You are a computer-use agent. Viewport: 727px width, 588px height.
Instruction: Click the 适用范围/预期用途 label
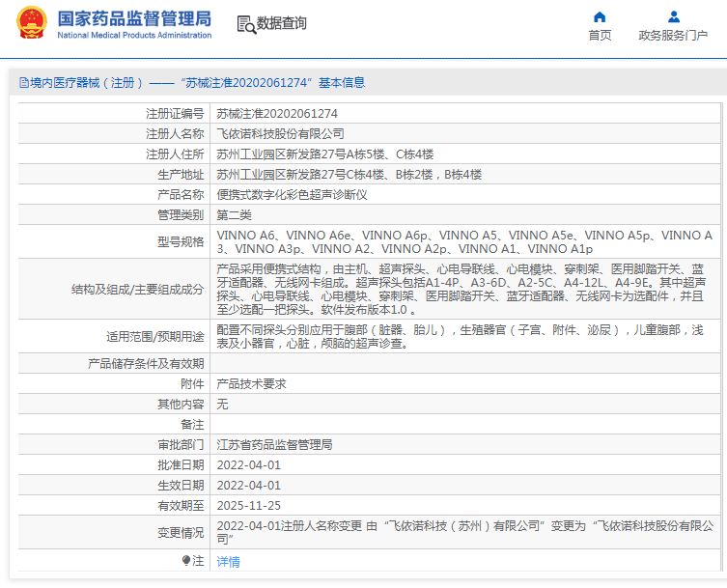tap(155, 337)
